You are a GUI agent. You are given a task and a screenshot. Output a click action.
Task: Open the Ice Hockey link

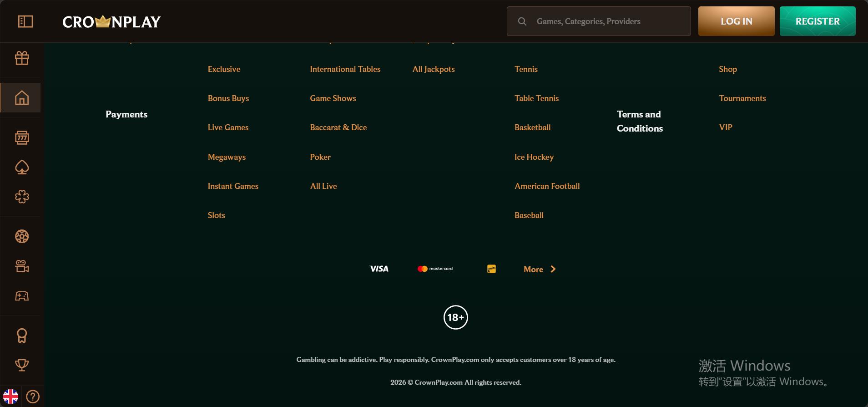pyautogui.click(x=534, y=157)
